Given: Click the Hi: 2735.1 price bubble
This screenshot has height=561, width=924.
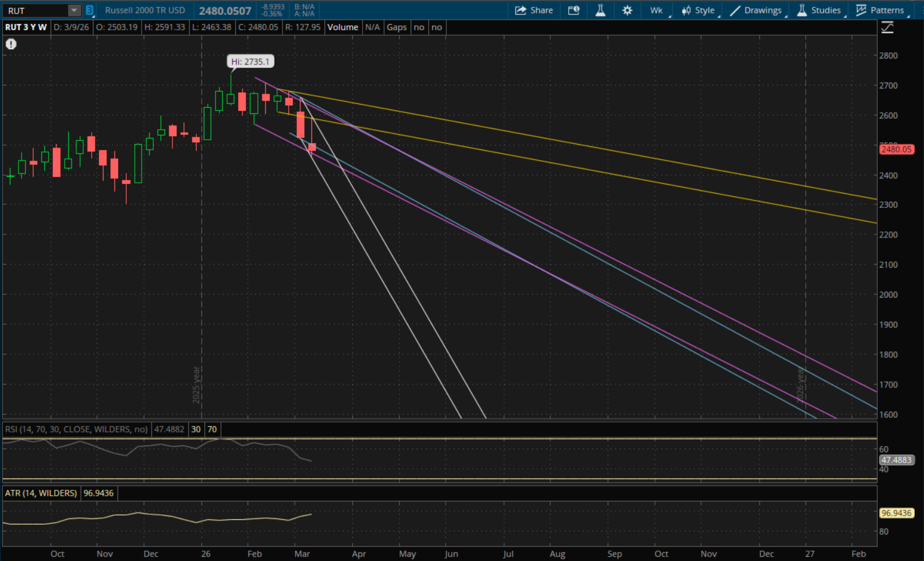Looking at the screenshot, I should (x=250, y=62).
